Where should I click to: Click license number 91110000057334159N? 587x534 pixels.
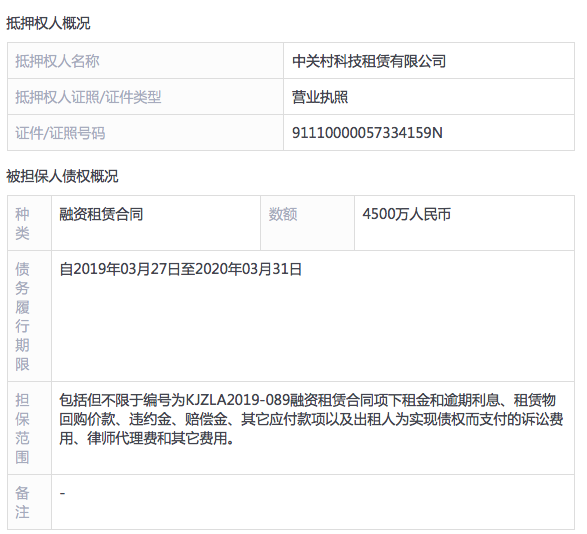tap(367, 133)
